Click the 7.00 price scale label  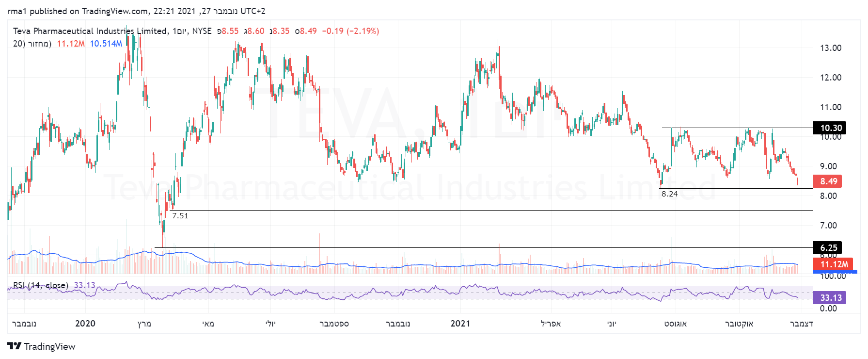[828, 226]
